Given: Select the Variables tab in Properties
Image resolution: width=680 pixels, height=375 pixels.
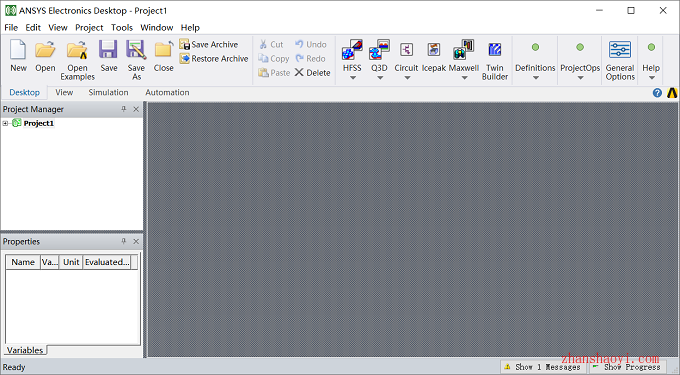Looking at the screenshot, I should tap(25, 350).
